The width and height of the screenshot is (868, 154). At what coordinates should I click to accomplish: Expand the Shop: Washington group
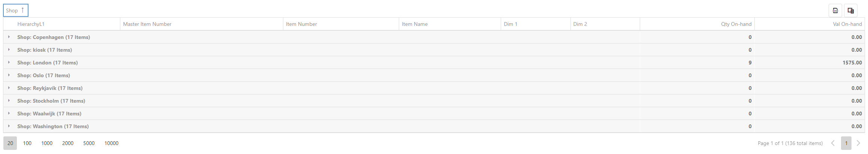(x=9, y=126)
